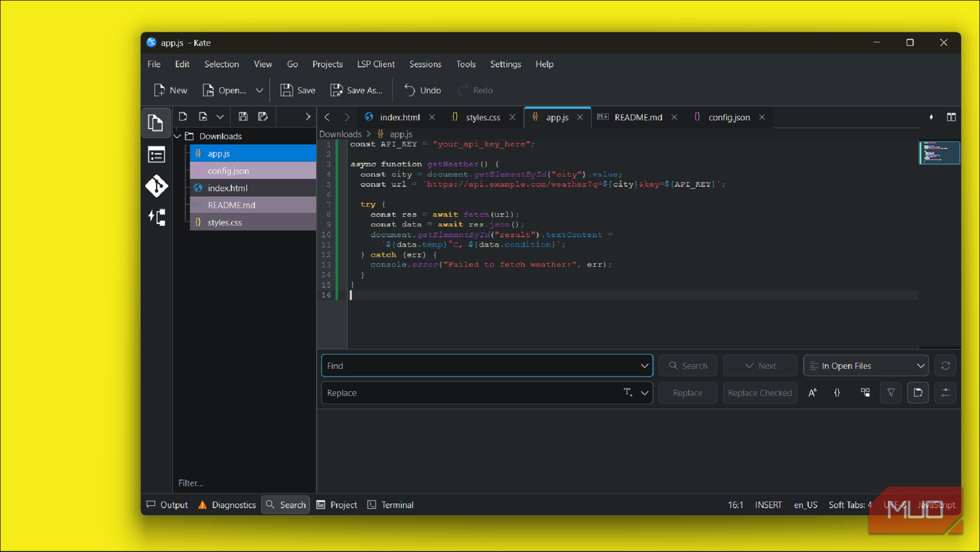The image size is (980, 552).
Task: Click the split view icon beside tab bar
Action: [x=951, y=117]
